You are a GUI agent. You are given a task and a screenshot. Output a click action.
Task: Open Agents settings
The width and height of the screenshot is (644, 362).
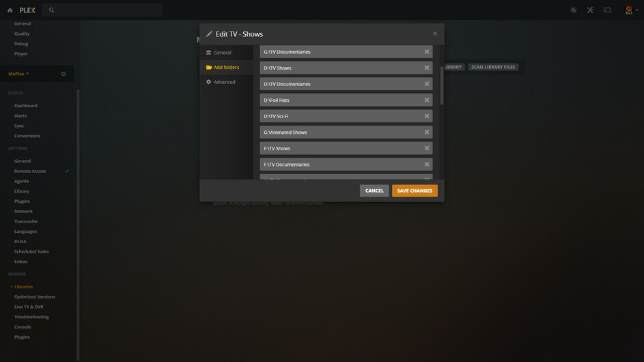click(21, 181)
